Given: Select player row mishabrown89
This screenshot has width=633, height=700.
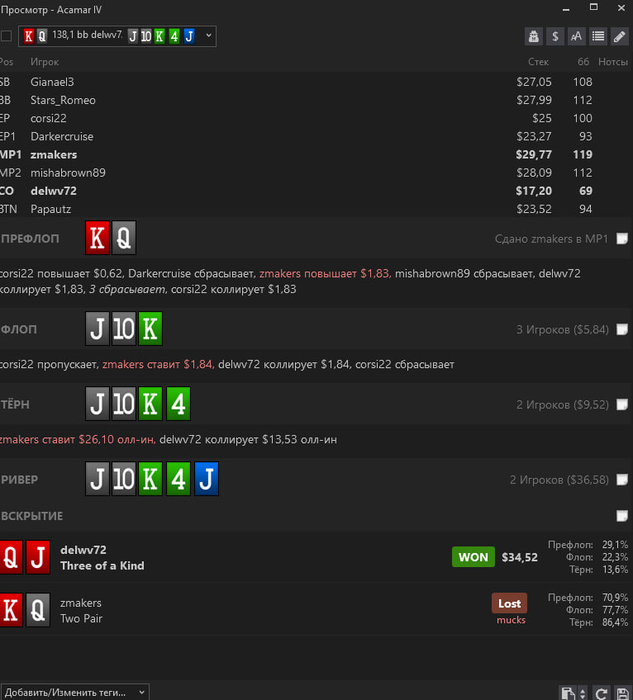Looking at the screenshot, I should click(316, 173).
